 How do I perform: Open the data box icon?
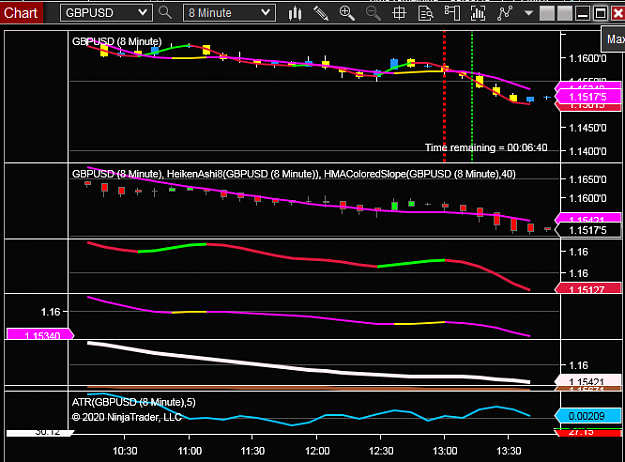(x=426, y=13)
